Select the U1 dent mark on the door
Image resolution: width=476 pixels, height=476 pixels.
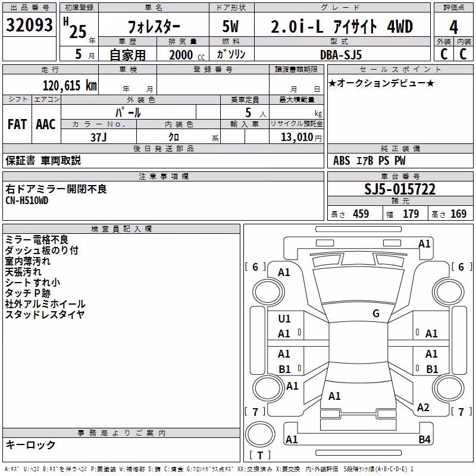click(284, 319)
